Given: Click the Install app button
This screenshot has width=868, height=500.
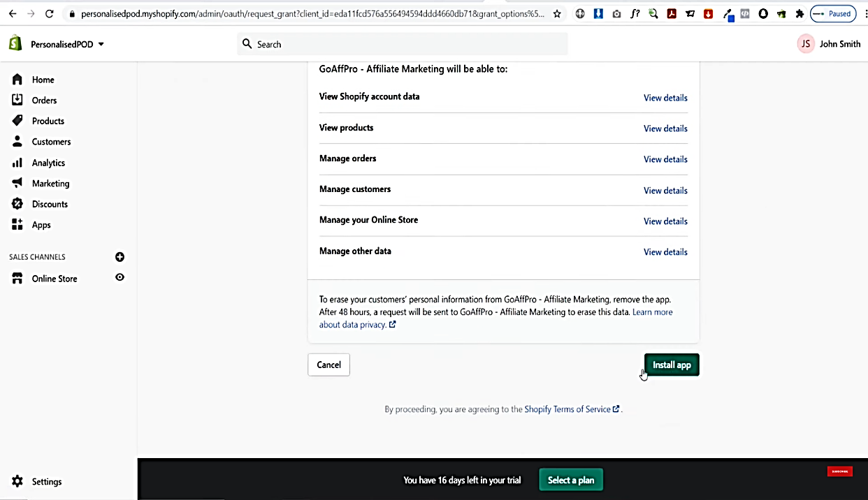Looking at the screenshot, I should pyautogui.click(x=672, y=365).
